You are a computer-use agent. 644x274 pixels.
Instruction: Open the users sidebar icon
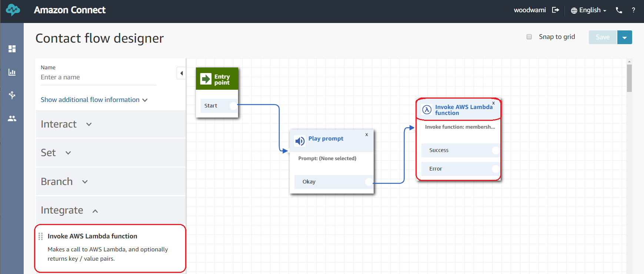[x=12, y=119]
